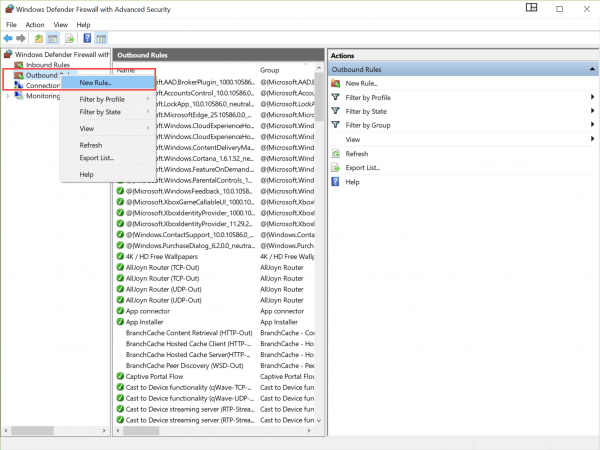Click the Filter by Group funnel icon

coord(336,125)
